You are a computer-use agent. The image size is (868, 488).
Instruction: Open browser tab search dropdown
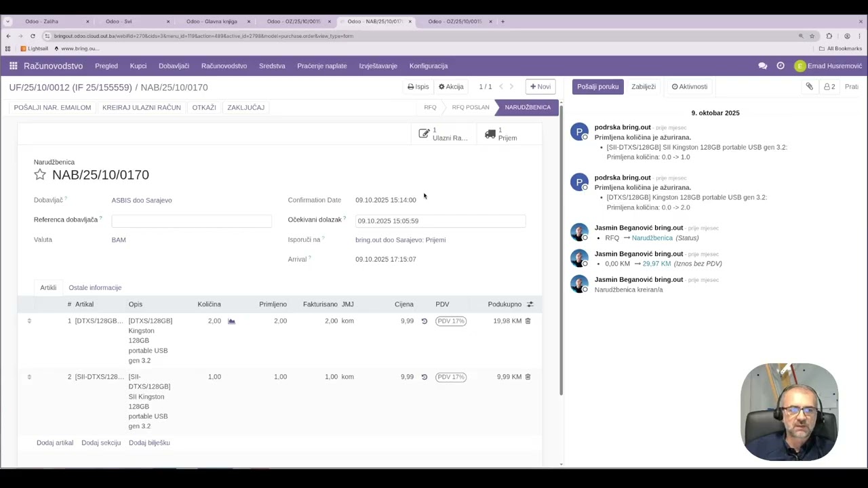(7, 21)
